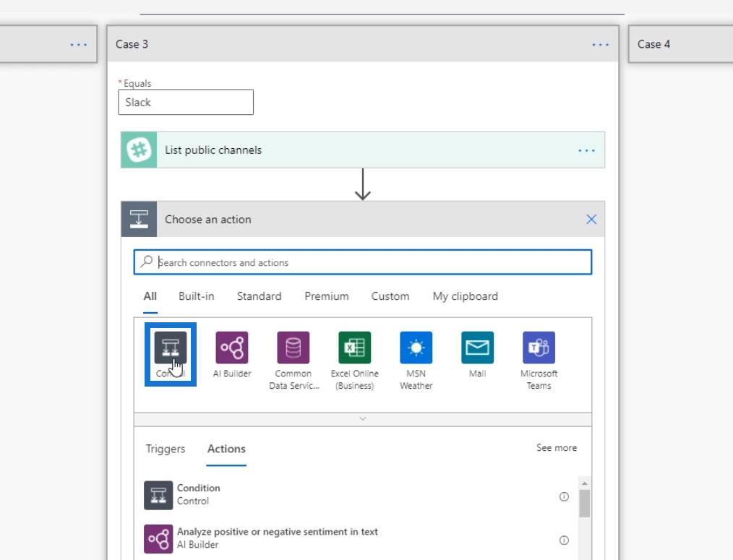Focus the Search connectors and actions box

point(363,262)
